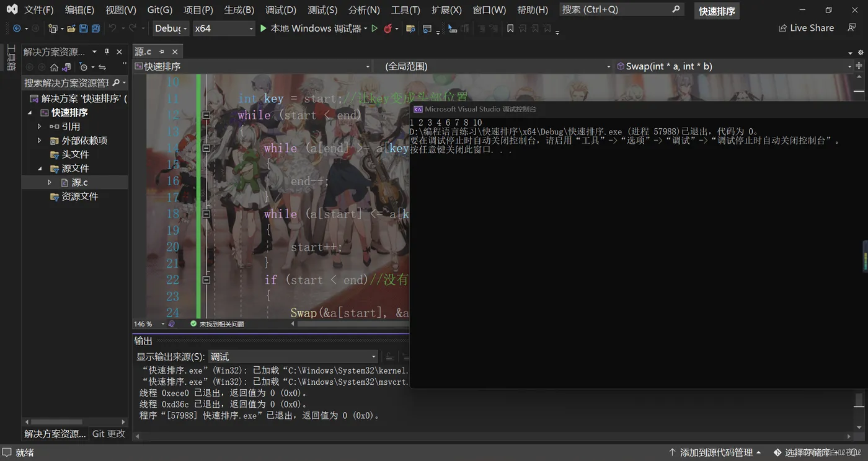Image resolution: width=868 pixels, height=461 pixels.
Task: Click 添加到源代码管理 in status bar
Action: click(715, 452)
